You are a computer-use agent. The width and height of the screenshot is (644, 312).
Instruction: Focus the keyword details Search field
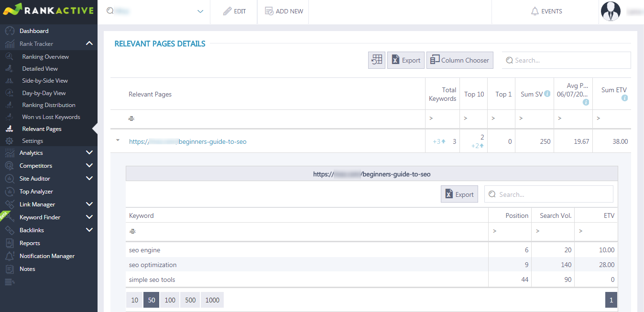tap(549, 194)
